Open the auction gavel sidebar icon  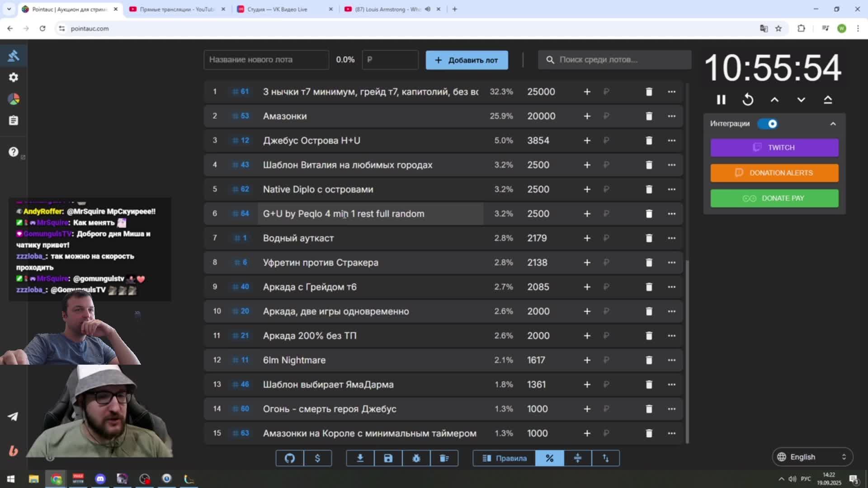coord(14,56)
